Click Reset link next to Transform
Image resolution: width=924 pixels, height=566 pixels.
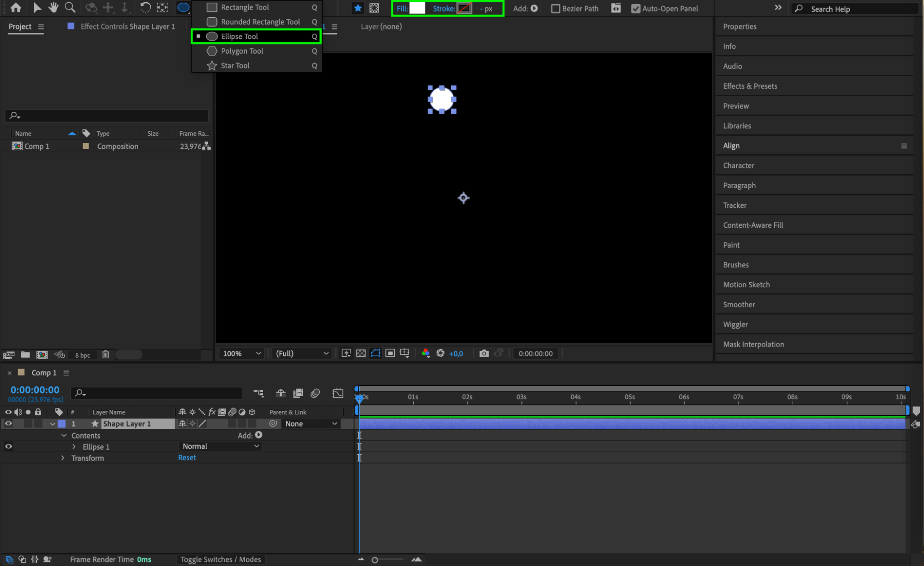[187, 457]
